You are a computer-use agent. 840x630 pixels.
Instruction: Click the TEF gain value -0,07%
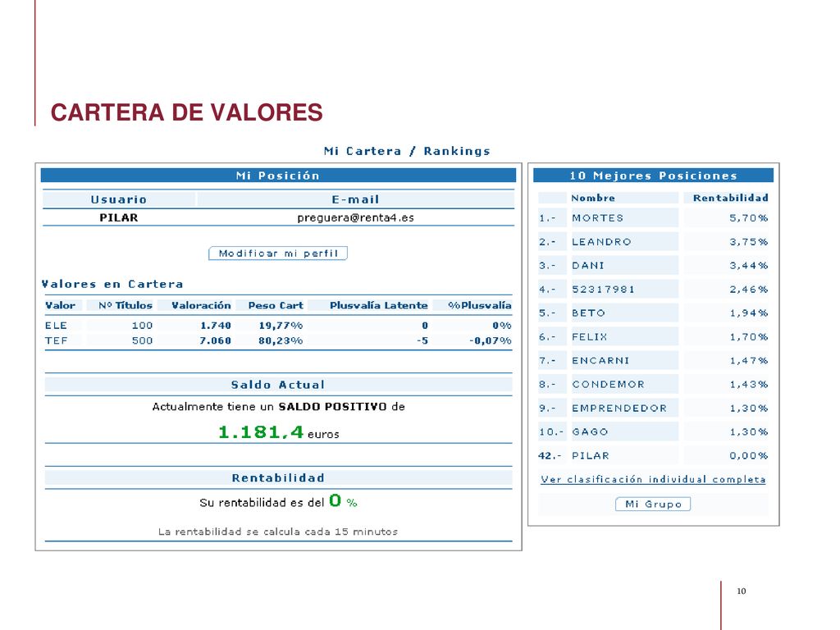491,340
